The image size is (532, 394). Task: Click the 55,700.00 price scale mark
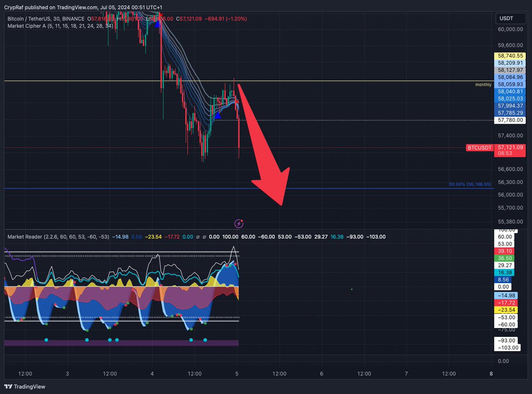tap(511, 207)
